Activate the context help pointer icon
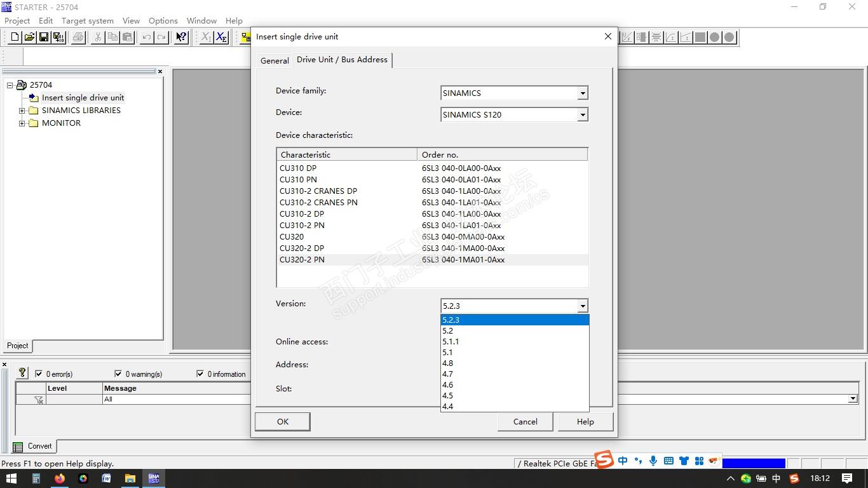The height and width of the screenshot is (488, 868). [x=181, y=37]
